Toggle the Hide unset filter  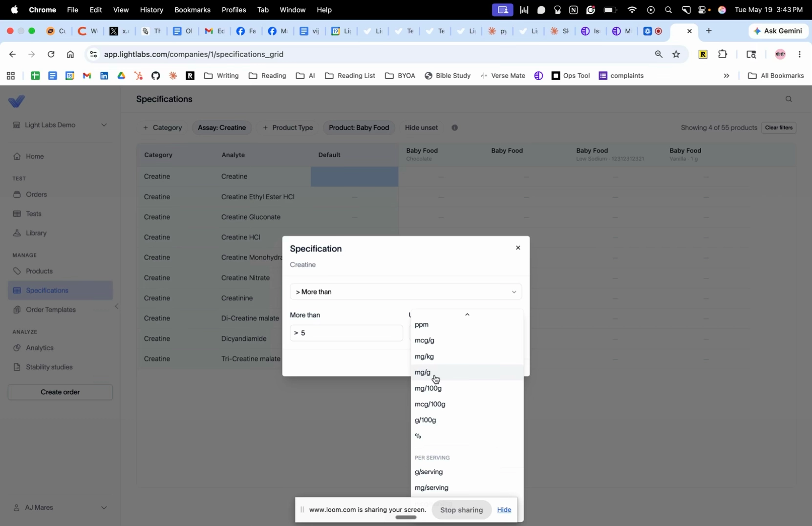(x=421, y=128)
